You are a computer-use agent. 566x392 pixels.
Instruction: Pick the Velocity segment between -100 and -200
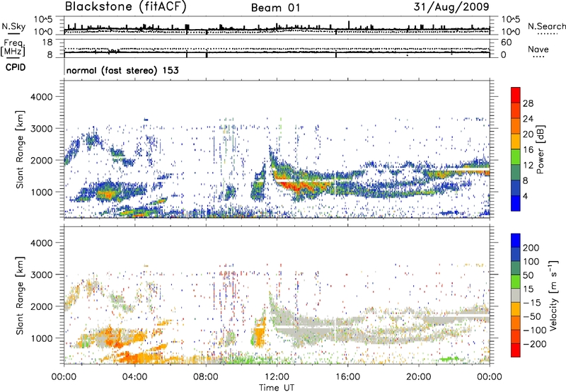point(516,336)
